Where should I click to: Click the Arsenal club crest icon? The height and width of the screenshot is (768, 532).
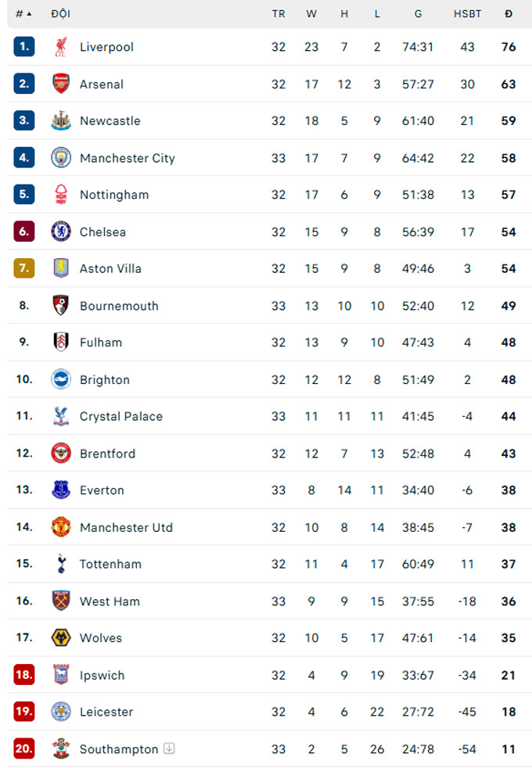coord(61,84)
